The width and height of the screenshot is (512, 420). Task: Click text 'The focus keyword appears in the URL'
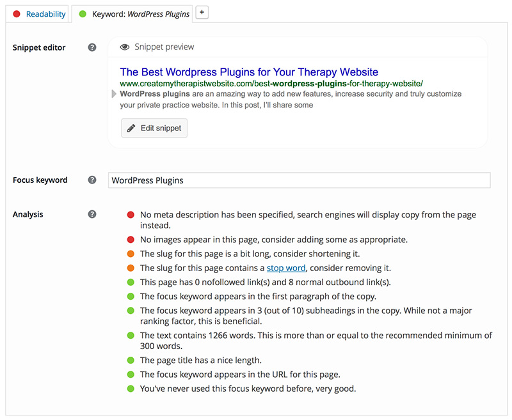[214, 375]
